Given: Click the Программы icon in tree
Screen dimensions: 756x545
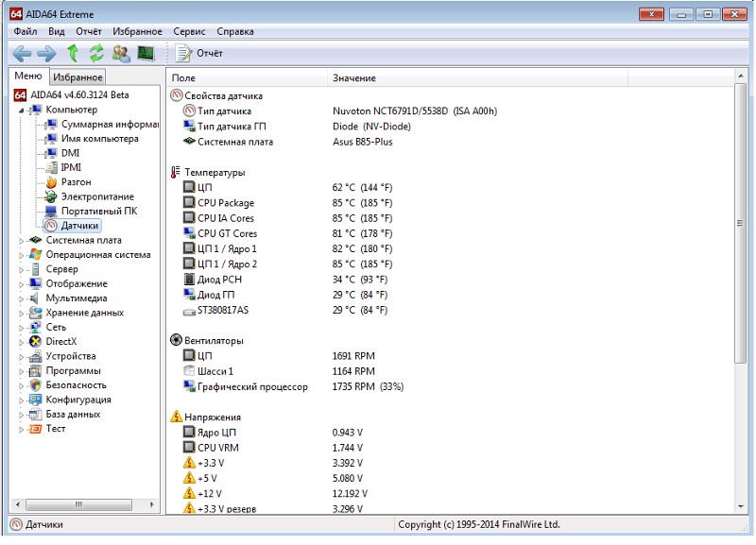Looking at the screenshot, I should click(35, 371).
